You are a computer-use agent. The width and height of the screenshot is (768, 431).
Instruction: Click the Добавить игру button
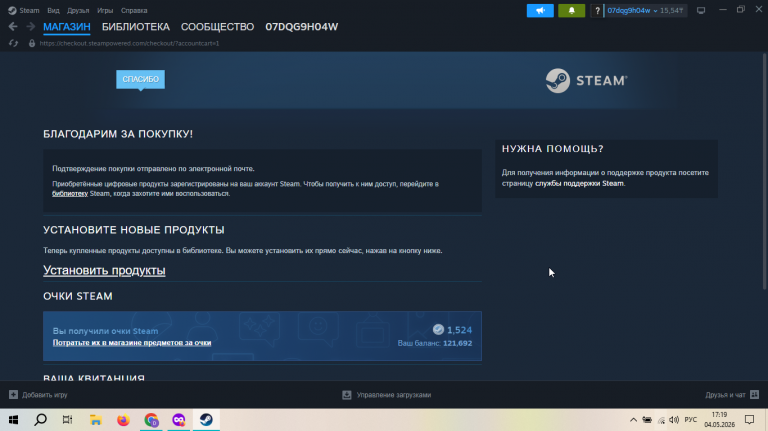pos(38,395)
